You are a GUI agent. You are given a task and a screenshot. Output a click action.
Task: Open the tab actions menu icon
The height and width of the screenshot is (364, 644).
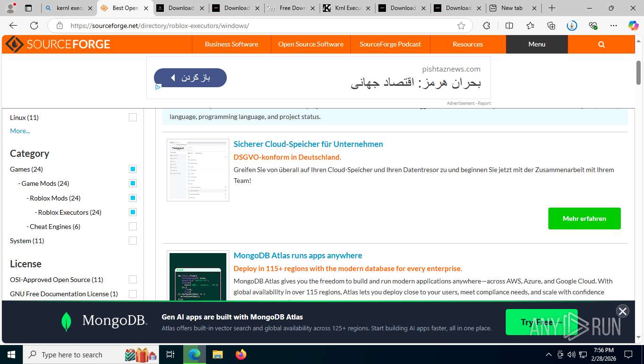point(28,8)
